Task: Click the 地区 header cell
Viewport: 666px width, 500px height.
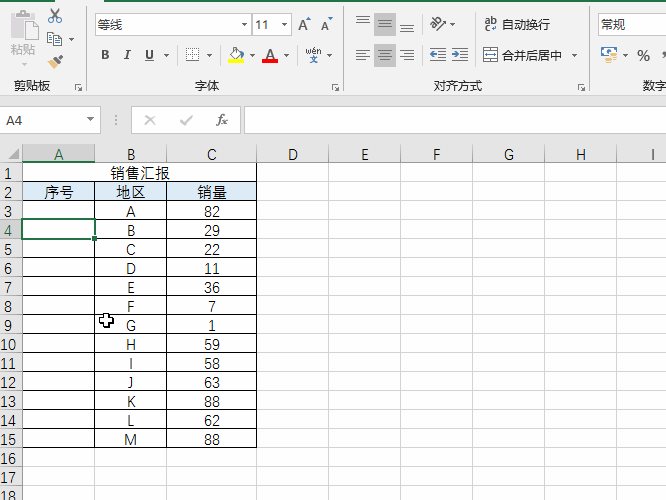Action: coord(131,192)
